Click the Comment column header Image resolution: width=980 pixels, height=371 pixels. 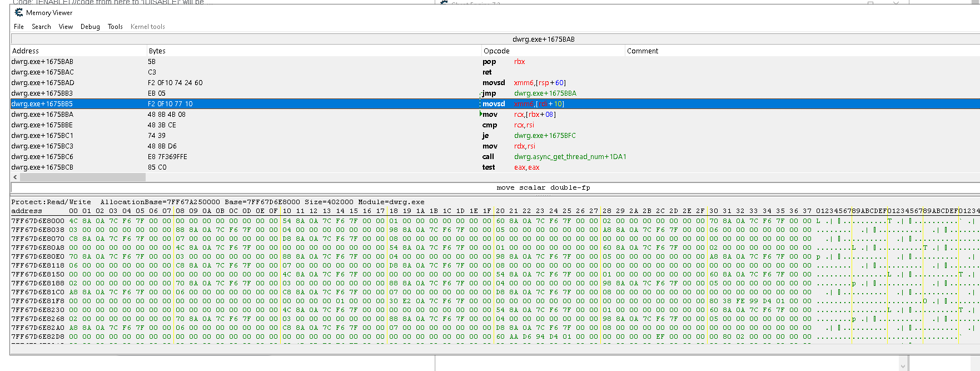coord(803,51)
